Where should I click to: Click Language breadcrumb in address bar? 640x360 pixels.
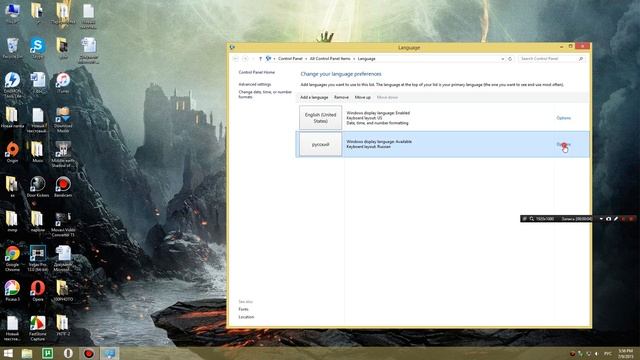(366, 59)
